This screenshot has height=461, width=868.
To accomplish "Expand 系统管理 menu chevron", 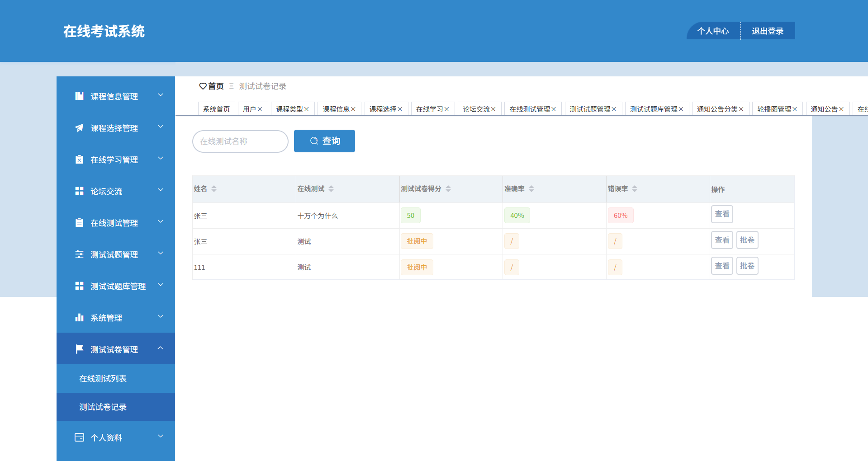I will pos(161,316).
